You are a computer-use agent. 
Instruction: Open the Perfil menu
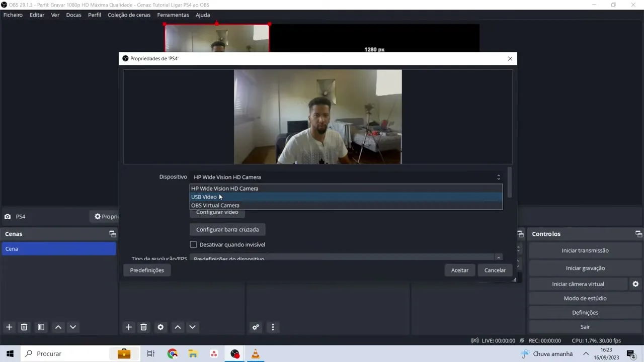[x=95, y=15]
